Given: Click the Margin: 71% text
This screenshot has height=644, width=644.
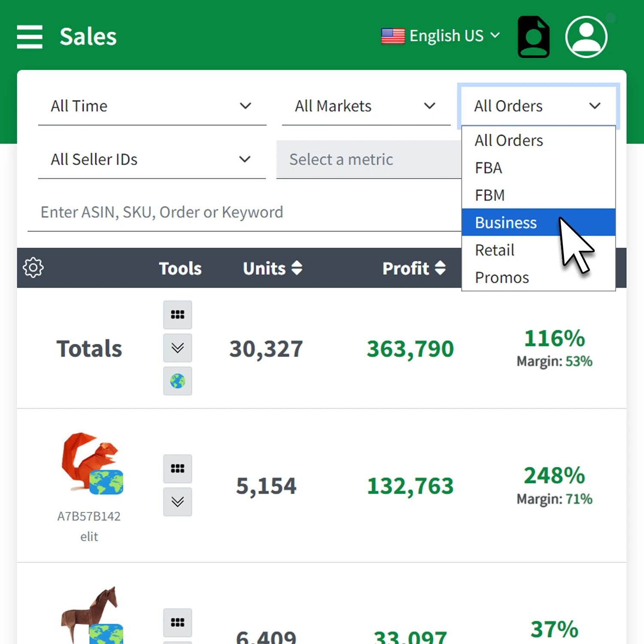Looking at the screenshot, I should [x=555, y=499].
